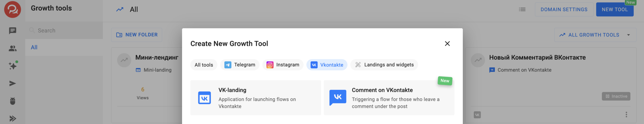Screen dimensions: 644x124
Task: Open three-dot menu on VKontakte comment card
Action: pos(626,115)
